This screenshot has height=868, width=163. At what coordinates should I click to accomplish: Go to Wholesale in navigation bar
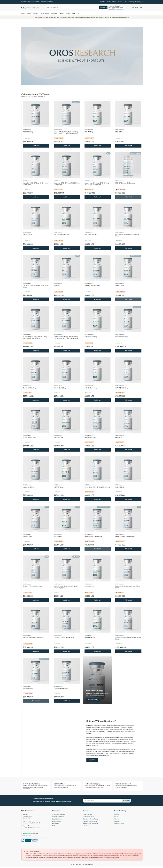click(54, 14)
